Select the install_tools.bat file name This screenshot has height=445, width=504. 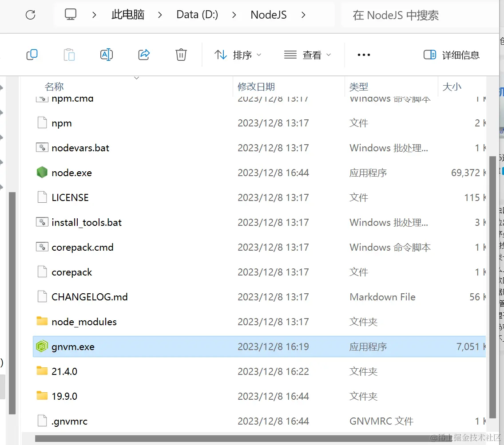tap(87, 223)
